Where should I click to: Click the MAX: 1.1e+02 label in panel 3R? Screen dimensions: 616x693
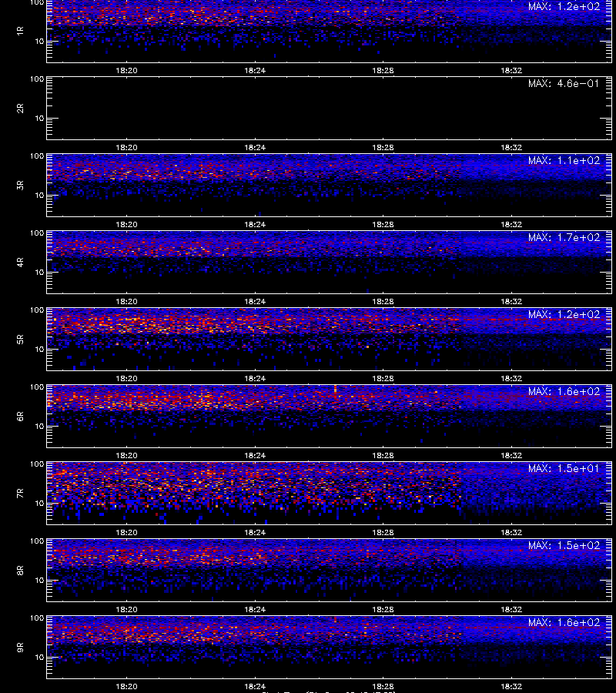pyautogui.click(x=564, y=160)
